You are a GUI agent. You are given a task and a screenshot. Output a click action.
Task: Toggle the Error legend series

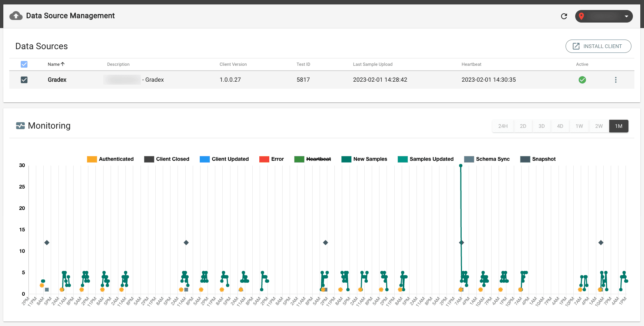tap(272, 159)
